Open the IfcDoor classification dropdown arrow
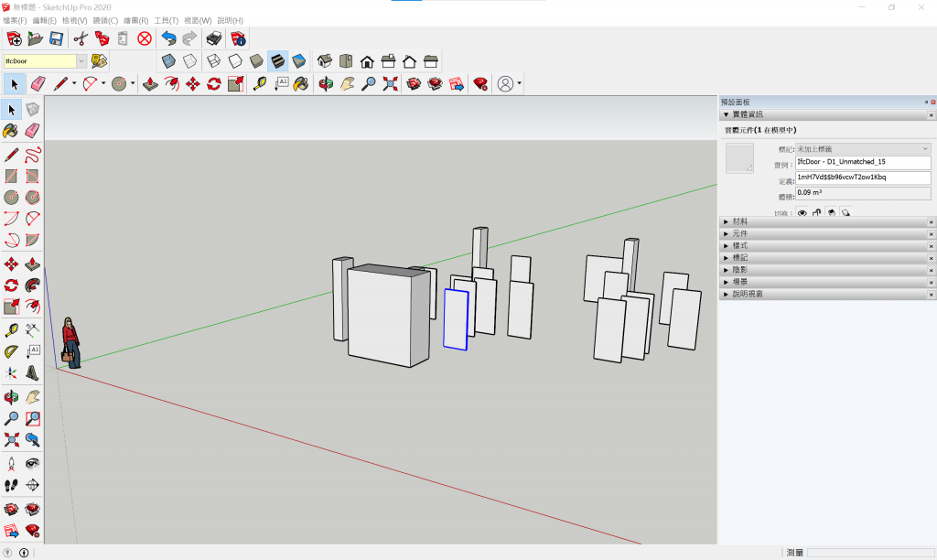Screen dimensions: 937x560 coord(81,61)
